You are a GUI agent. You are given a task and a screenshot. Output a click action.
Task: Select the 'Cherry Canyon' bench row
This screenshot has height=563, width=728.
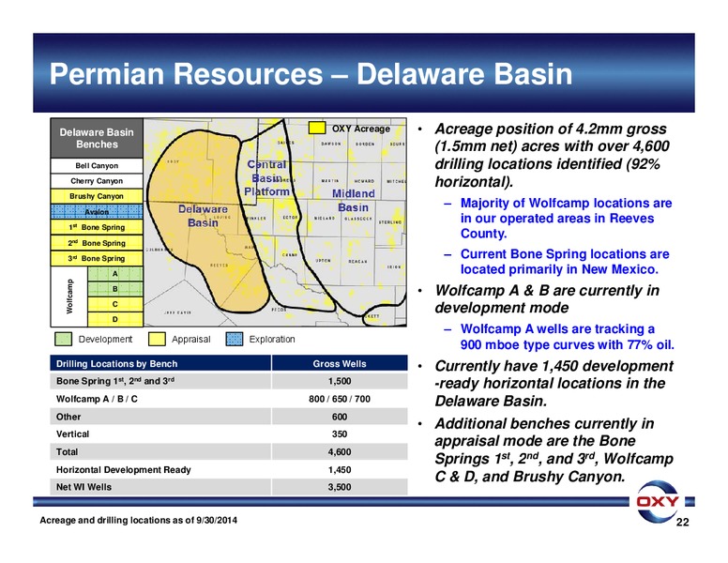click(97, 181)
